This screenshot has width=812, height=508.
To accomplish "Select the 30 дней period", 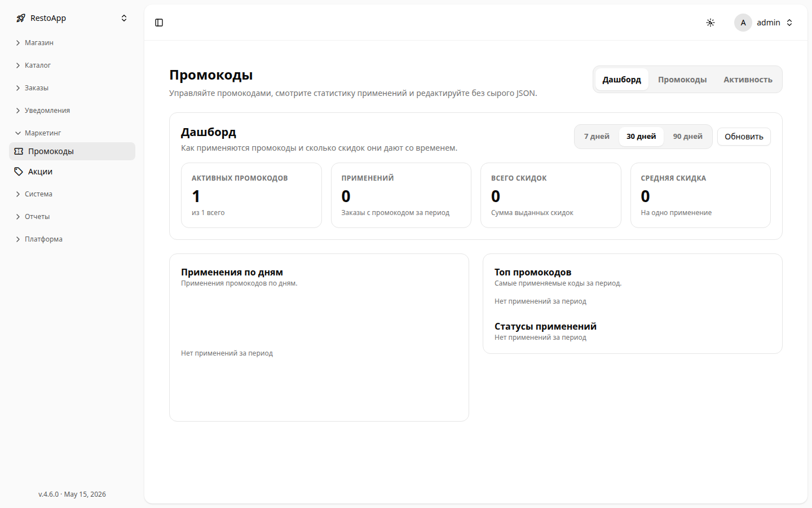I will pyautogui.click(x=641, y=137).
